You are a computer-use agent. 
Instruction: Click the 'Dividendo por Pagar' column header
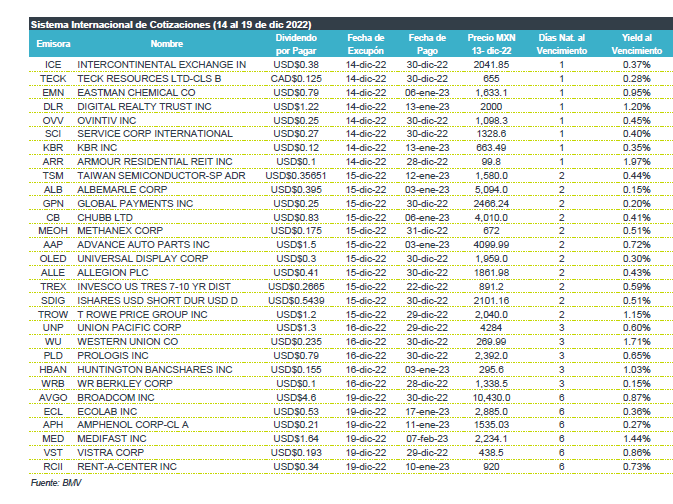296,44
